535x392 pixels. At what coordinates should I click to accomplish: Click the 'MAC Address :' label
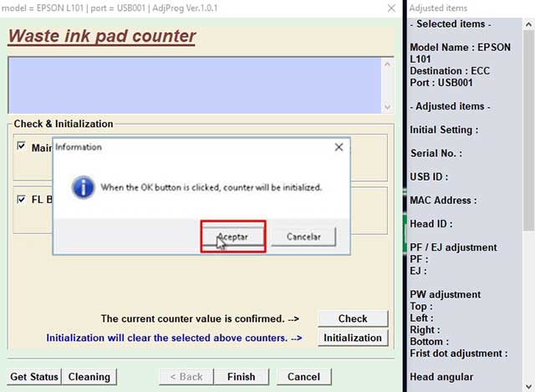click(443, 201)
